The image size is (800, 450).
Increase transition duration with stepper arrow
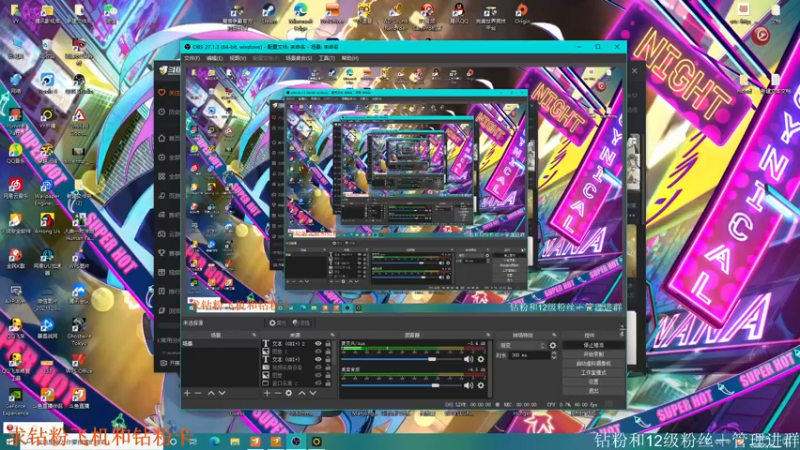(x=554, y=353)
